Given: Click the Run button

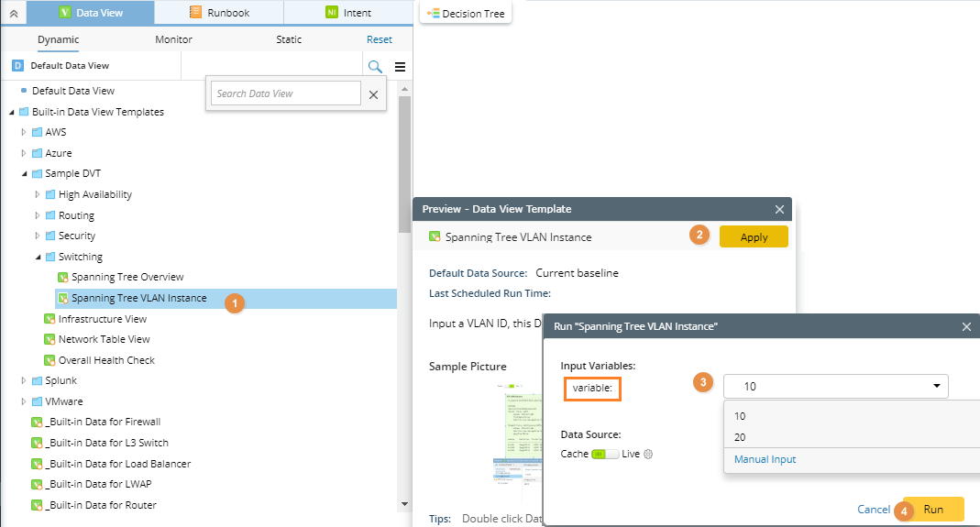Looking at the screenshot, I should tap(933, 510).
